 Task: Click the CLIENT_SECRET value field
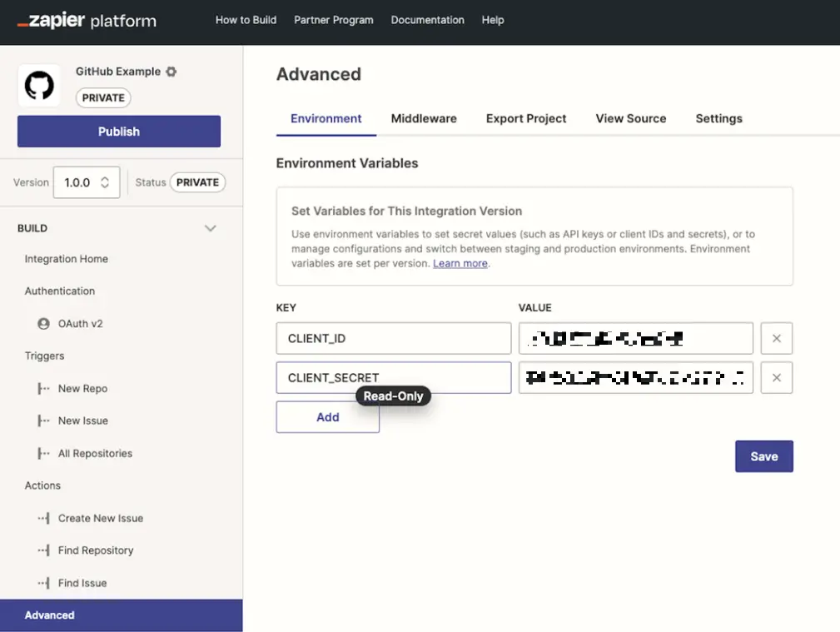pos(636,378)
